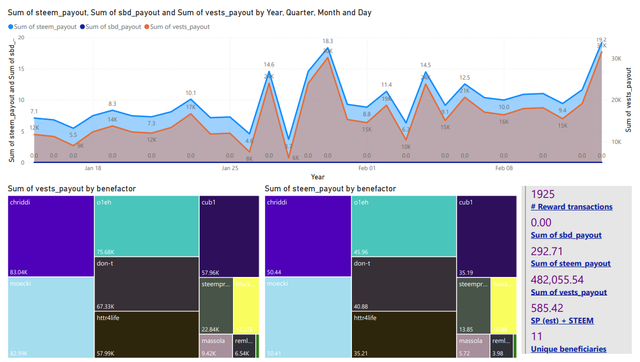This screenshot has width=640, height=362.
Task: Click the 9.4 data label
Action: pos(562,110)
